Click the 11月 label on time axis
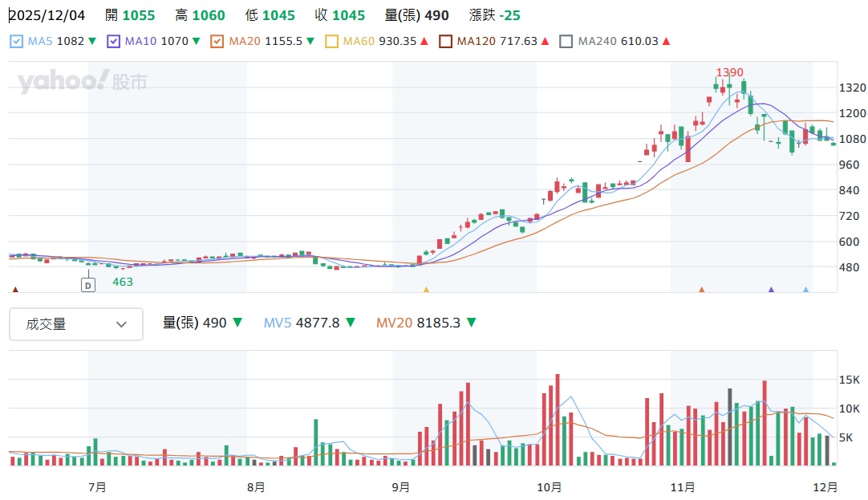Screen dimensions: 868x500 pos(682,486)
